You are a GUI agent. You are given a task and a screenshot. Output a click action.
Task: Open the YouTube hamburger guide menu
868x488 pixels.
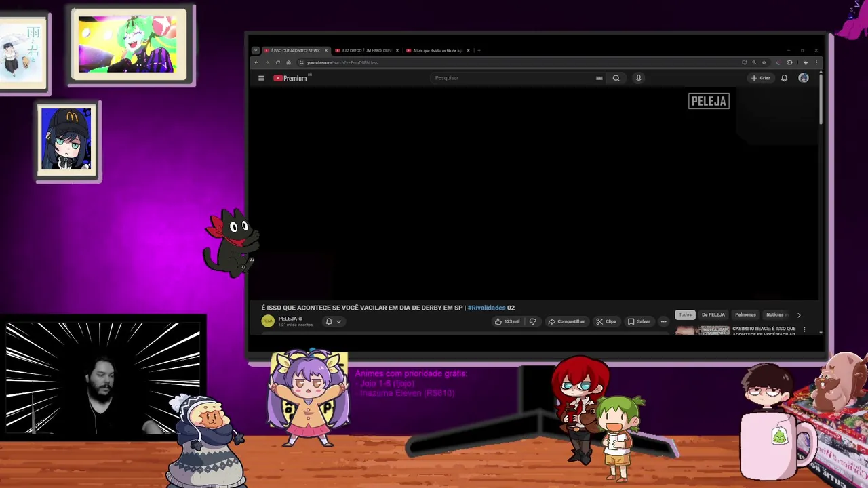point(261,78)
